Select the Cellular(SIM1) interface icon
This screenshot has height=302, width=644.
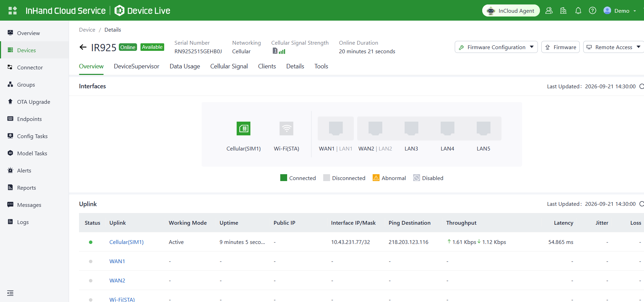point(244,128)
